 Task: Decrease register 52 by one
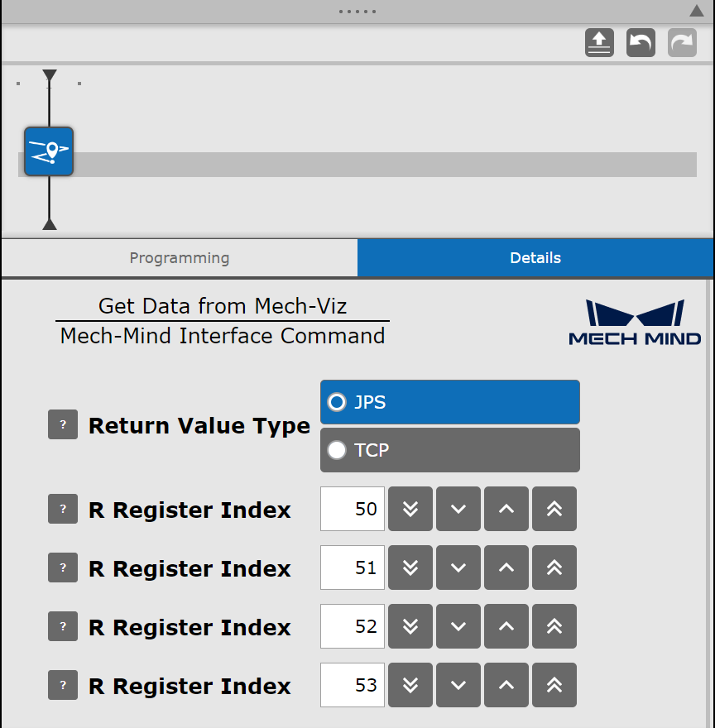pyautogui.click(x=458, y=626)
